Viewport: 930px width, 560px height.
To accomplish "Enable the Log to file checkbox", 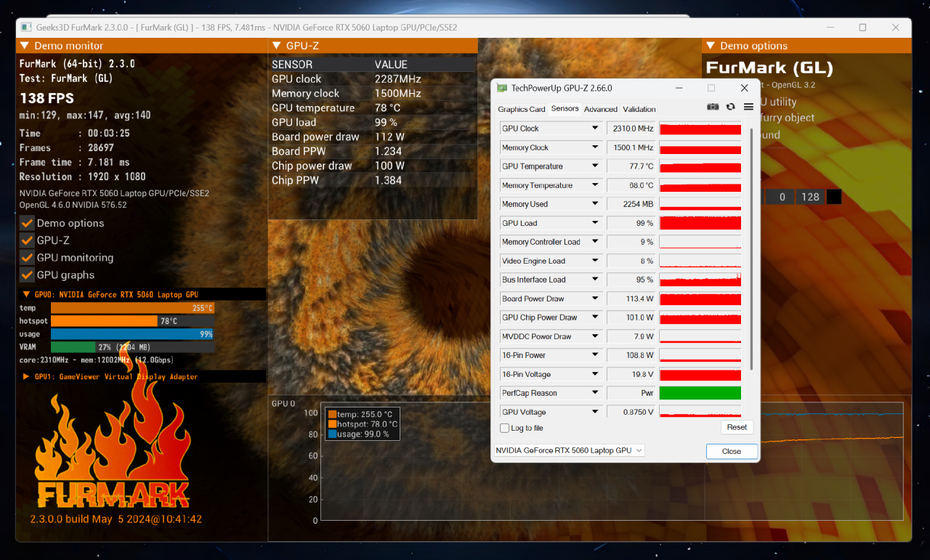I will point(504,429).
